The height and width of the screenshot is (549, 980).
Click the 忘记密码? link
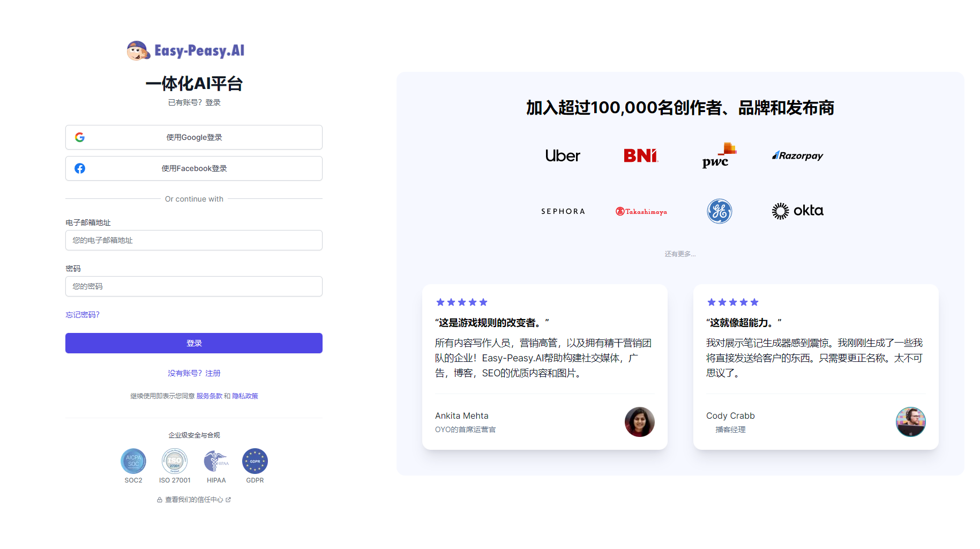click(x=82, y=315)
